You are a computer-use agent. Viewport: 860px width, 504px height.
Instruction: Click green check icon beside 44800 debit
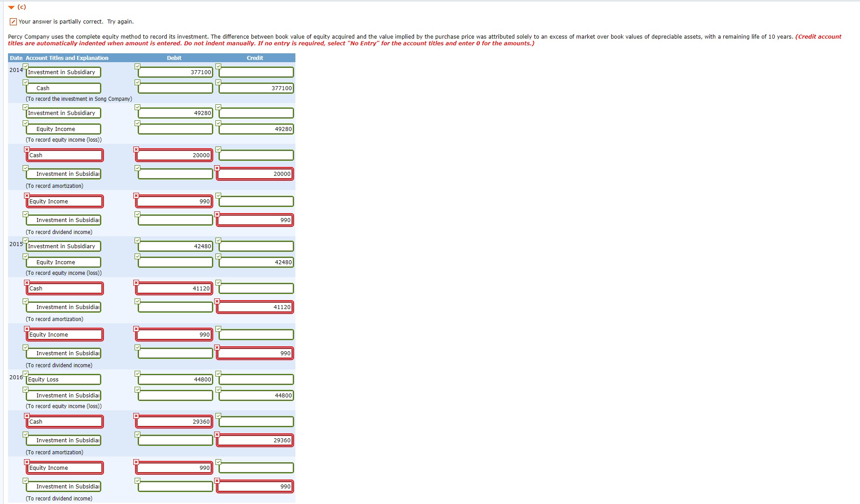click(x=137, y=373)
